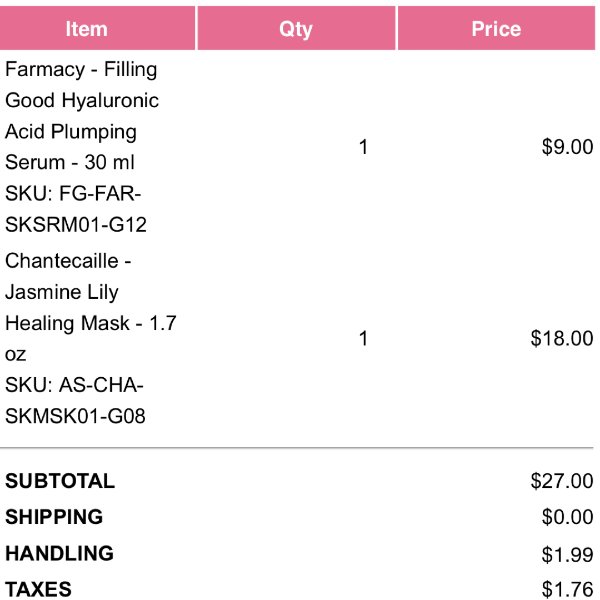Screen dimensions: 600x600
Task: Click the $18.00 mask price
Action: pos(562,338)
